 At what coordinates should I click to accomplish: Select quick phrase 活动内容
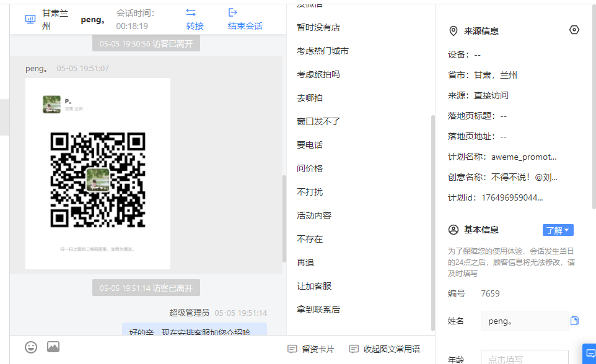pyautogui.click(x=314, y=216)
